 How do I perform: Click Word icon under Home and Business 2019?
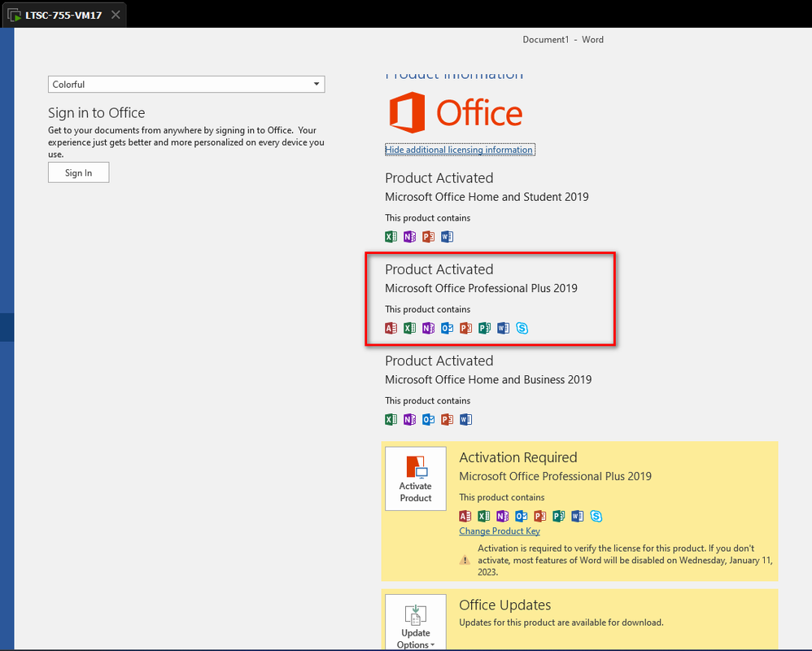coord(465,420)
